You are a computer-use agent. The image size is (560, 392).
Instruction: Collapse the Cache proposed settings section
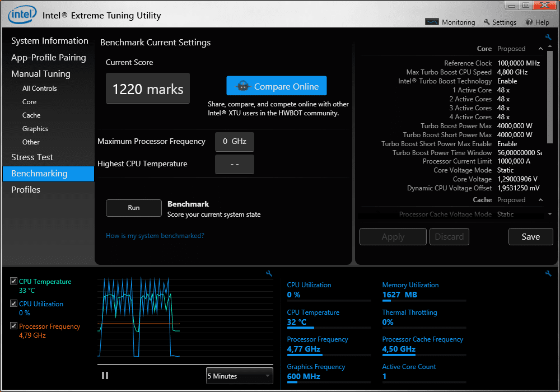coord(541,200)
